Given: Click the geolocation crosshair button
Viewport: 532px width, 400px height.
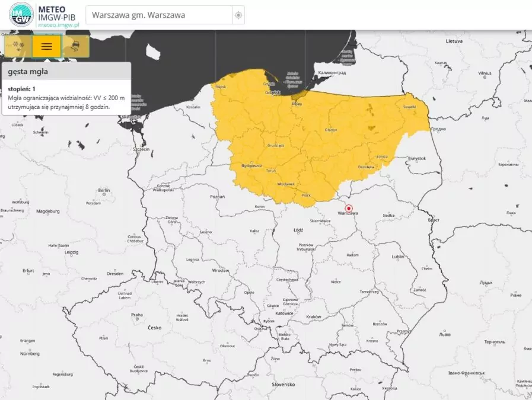Looking at the screenshot, I should tap(238, 16).
